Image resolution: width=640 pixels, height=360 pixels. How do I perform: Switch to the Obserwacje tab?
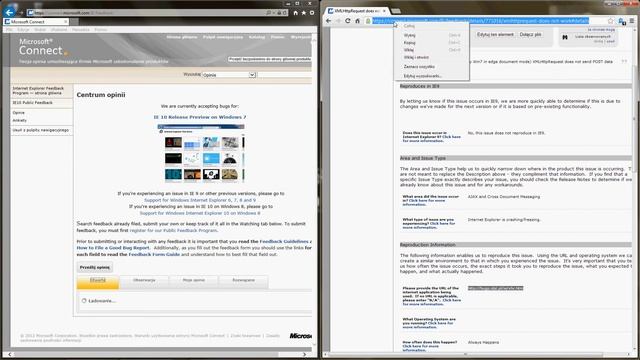(144, 281)
